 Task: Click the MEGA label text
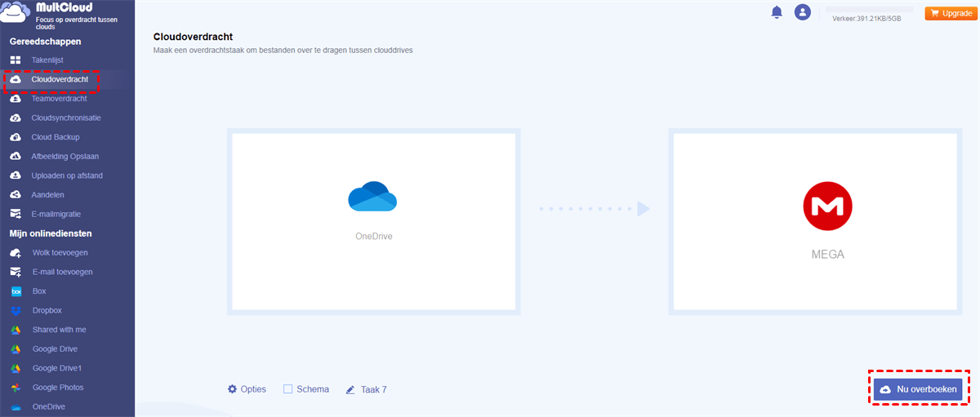tap(827, 255)
